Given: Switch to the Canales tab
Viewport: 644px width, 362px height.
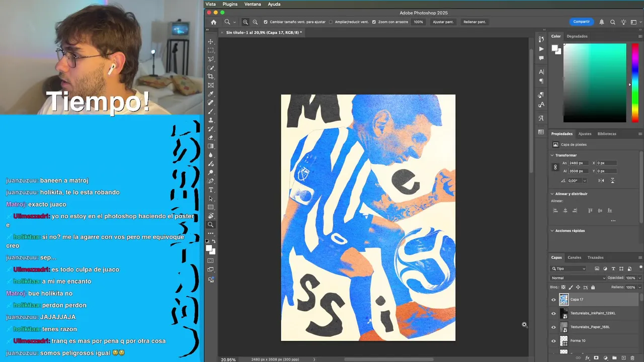Looking at the screenshot, I should (574, 257).
